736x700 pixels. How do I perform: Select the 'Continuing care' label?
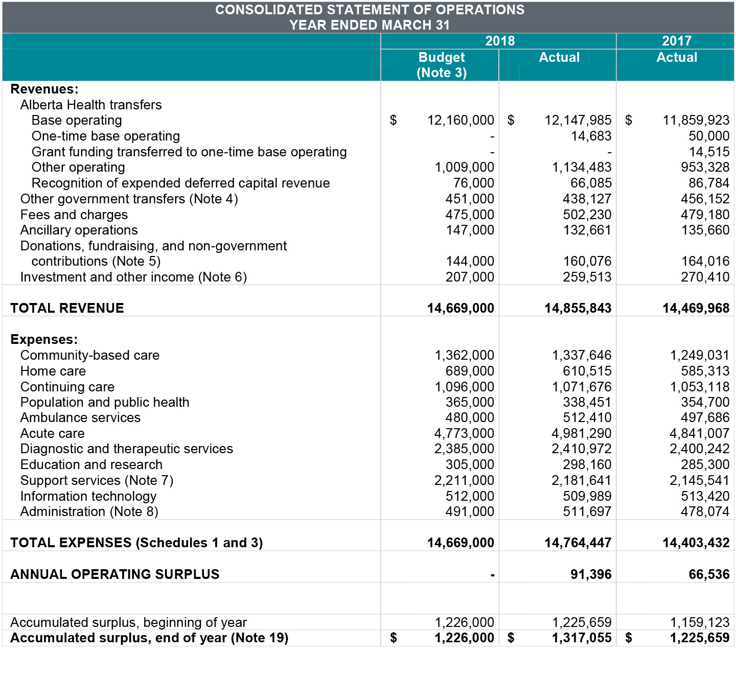pyautogui.click(x=67, y=387)
